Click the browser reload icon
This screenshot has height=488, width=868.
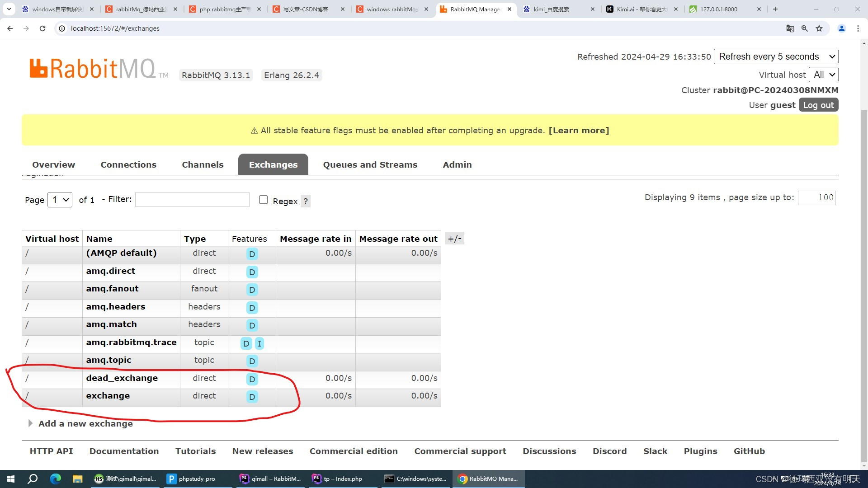pos(42,28)
